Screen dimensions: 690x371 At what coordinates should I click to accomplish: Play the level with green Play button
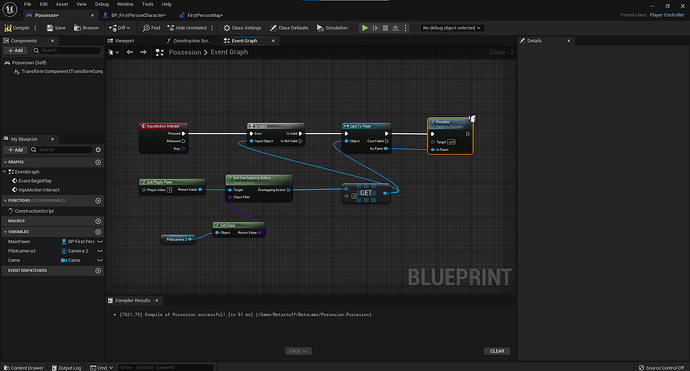(365, 28)
